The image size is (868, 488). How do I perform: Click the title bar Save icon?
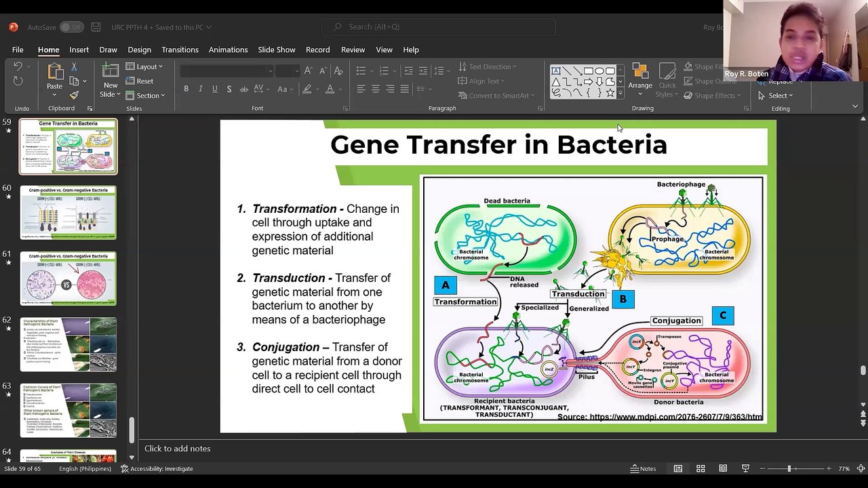(x=96, y=27)
